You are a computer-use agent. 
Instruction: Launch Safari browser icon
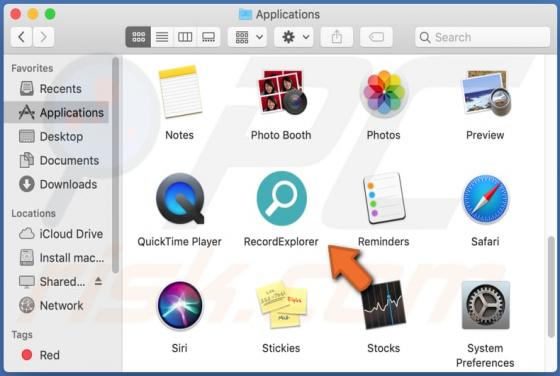point(485,199)
